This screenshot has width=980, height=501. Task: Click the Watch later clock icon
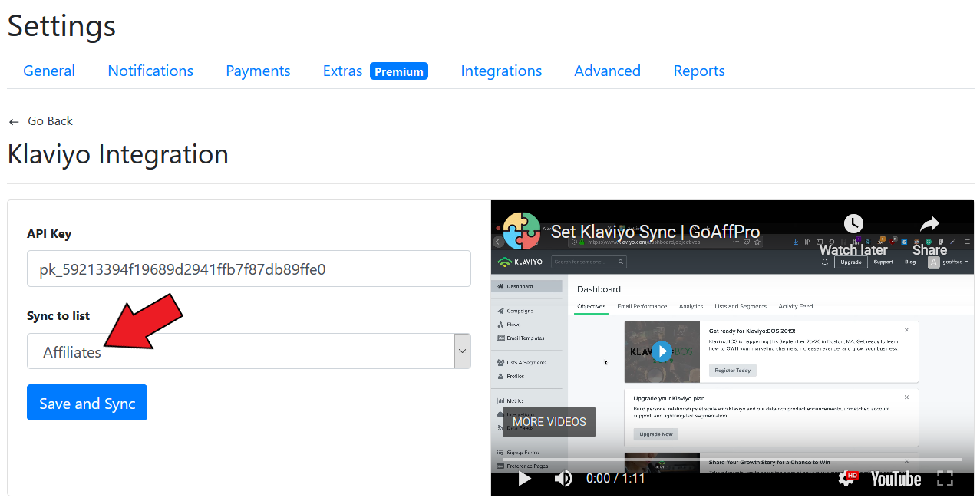[x=853, y=223]
